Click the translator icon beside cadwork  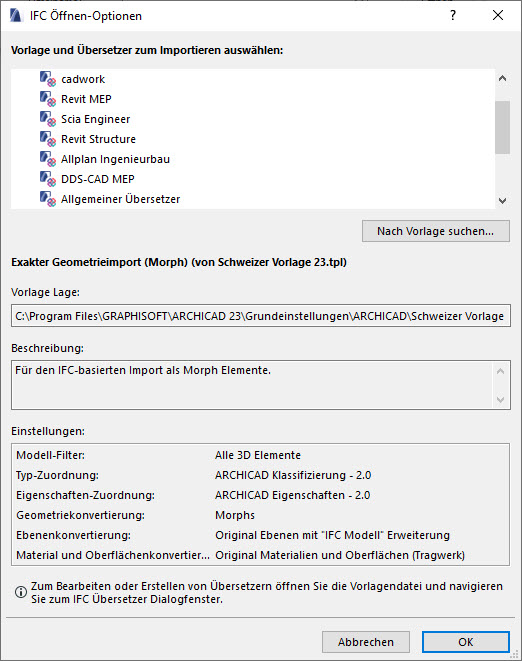pyautogui.click(x=48, y=79)
